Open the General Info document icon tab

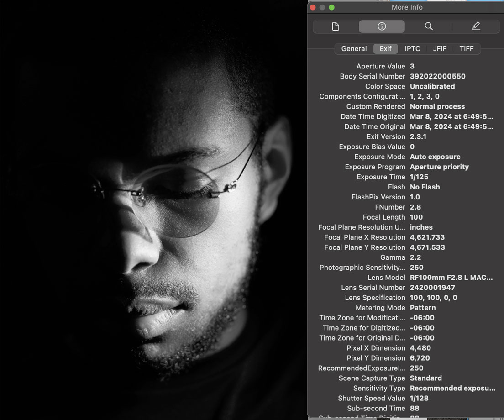pyautogui.click(x=336, y=26)
